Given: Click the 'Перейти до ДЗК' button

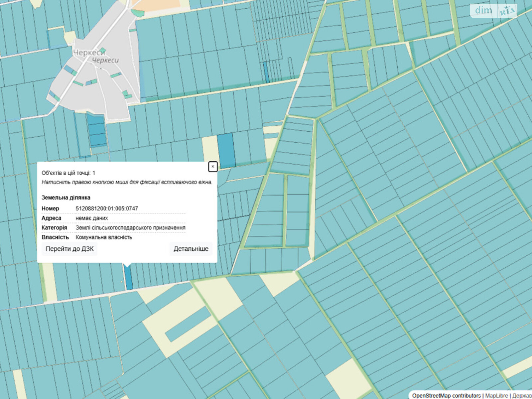Looking at the screenshot, I should [69, 249].
